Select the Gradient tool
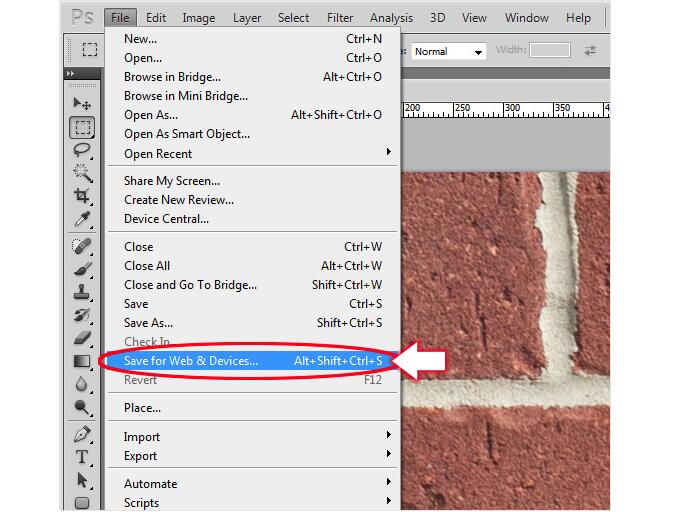 [x=82, y=361]
